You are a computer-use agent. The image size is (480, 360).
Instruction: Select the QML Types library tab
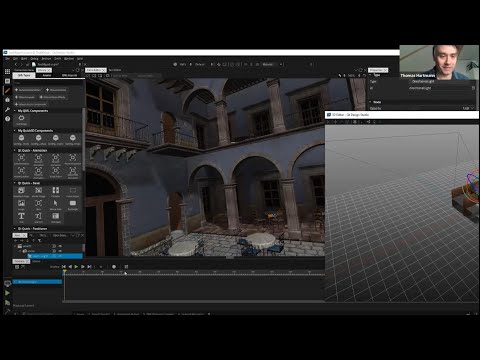point(24,75)
